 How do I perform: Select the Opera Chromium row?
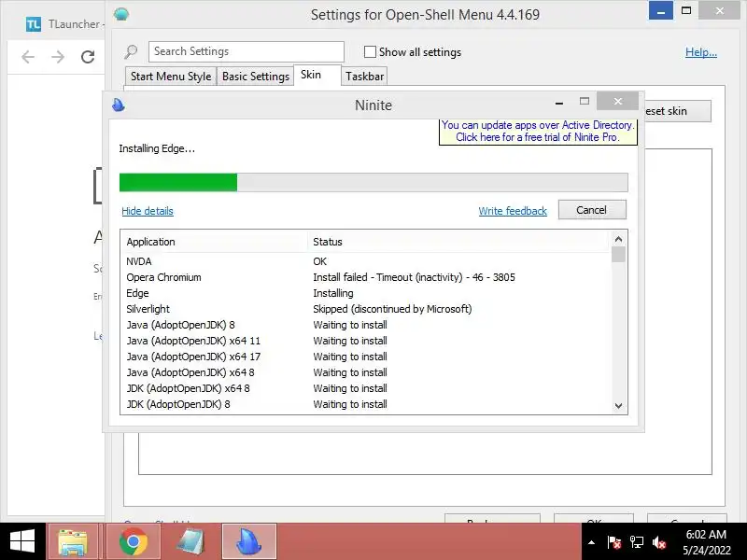coord(365,277)
